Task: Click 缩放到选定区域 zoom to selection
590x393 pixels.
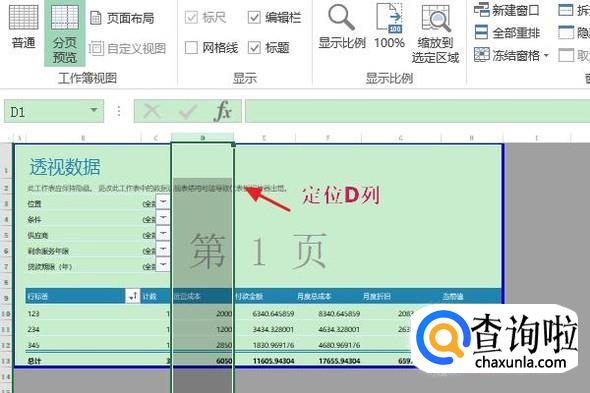Action: point(435,34)
